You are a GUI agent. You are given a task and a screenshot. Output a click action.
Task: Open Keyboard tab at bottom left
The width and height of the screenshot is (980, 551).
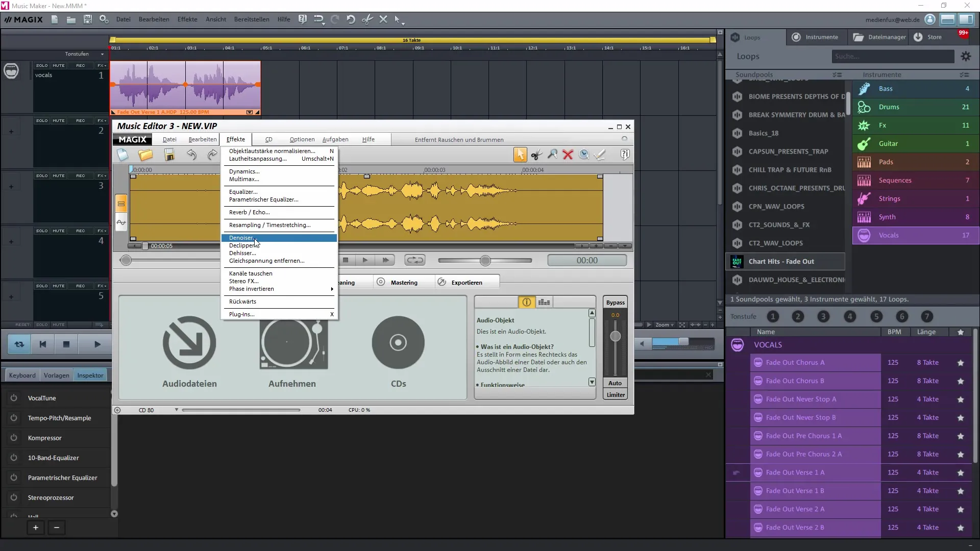22,375
